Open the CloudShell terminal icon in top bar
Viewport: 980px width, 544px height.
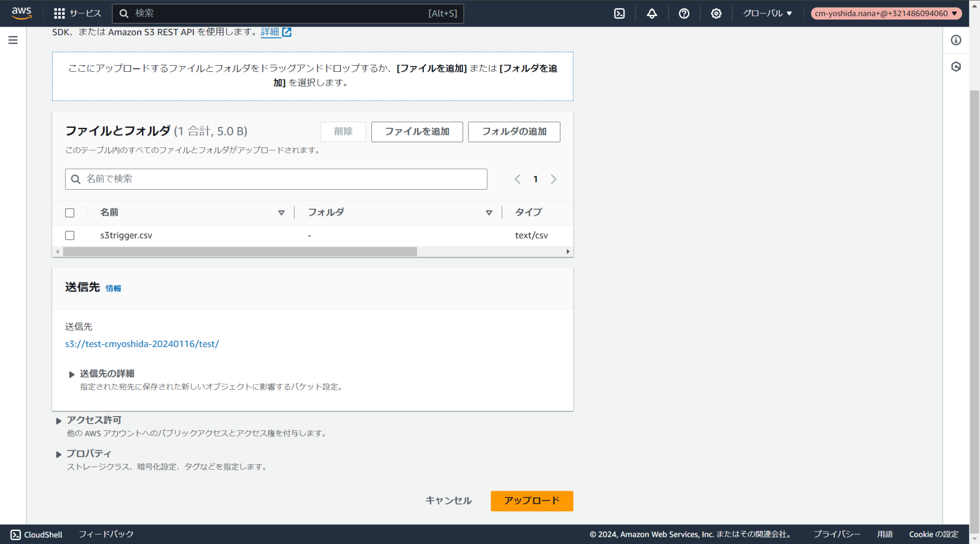coord(619,13)
